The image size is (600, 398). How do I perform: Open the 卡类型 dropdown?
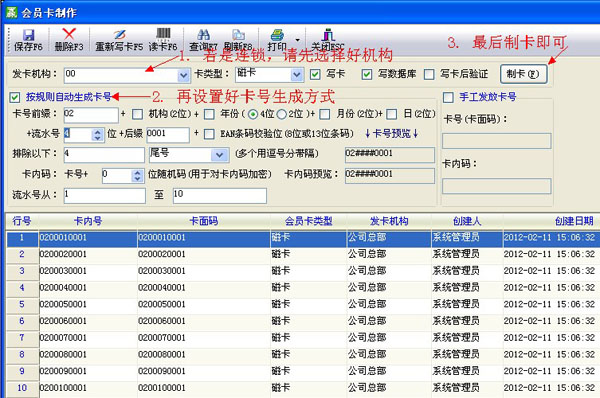point(297,75)
